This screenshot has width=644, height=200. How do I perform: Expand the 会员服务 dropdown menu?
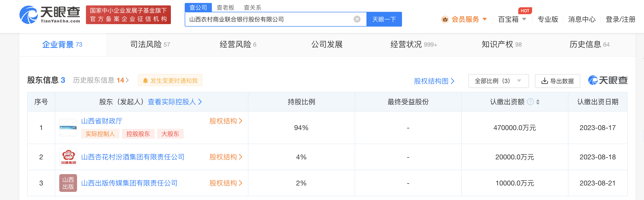pos(485,19)
